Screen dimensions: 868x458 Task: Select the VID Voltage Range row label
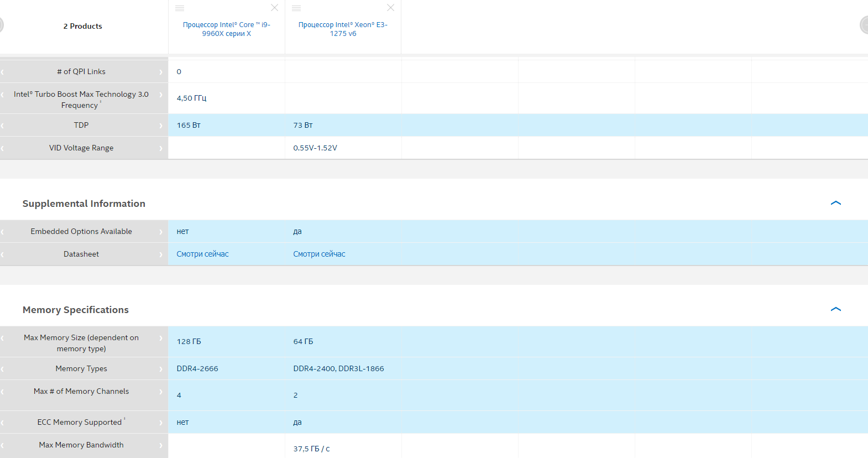(x=81, y=148)
